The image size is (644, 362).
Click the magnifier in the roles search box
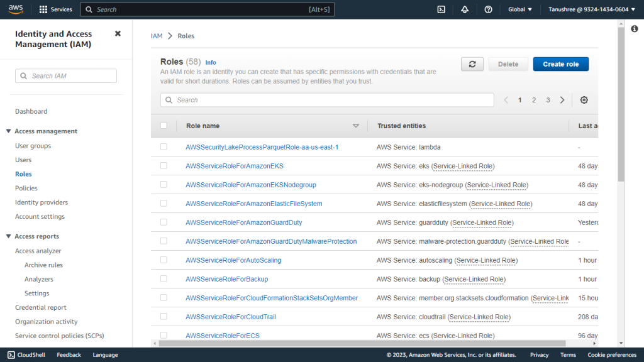pyautogui.click(x=169, y=100)
